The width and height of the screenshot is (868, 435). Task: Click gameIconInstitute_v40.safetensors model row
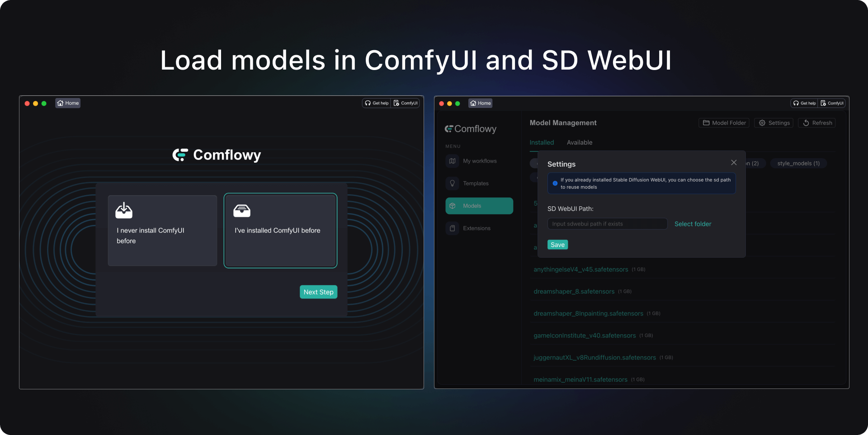[683, 336]
